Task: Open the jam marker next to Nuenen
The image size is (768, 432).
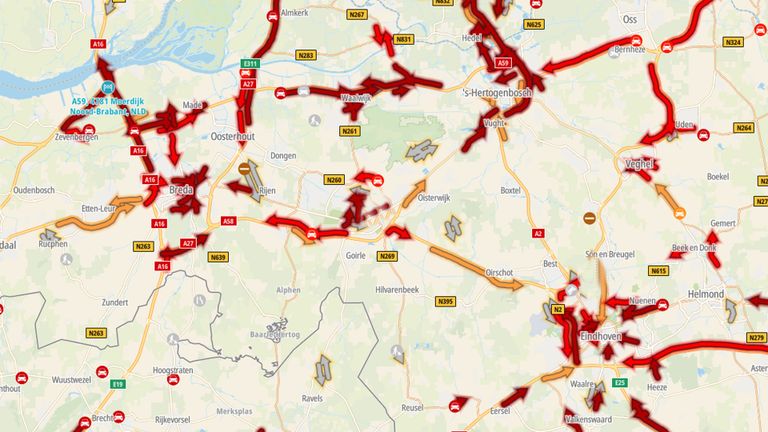Action: 663,305
